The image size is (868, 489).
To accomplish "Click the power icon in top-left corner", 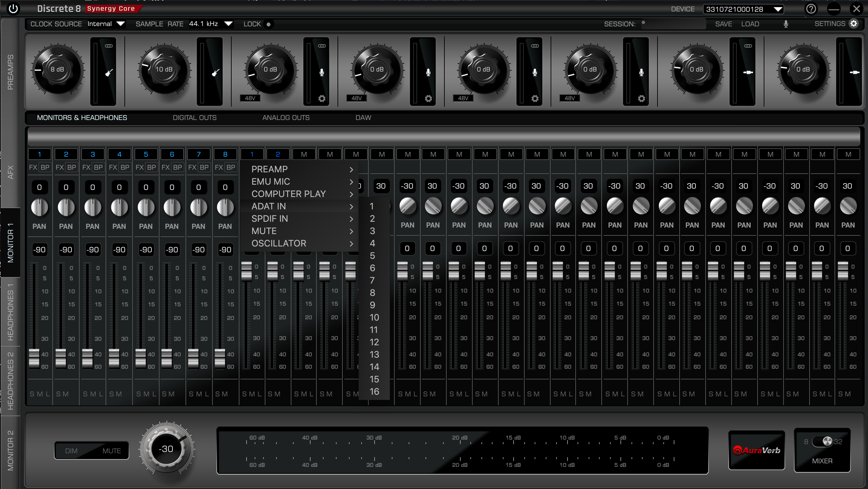I will (13, 9).
